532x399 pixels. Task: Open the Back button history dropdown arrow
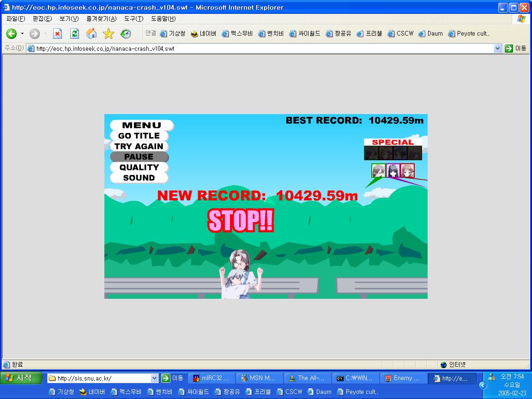[x=22, y=34]
